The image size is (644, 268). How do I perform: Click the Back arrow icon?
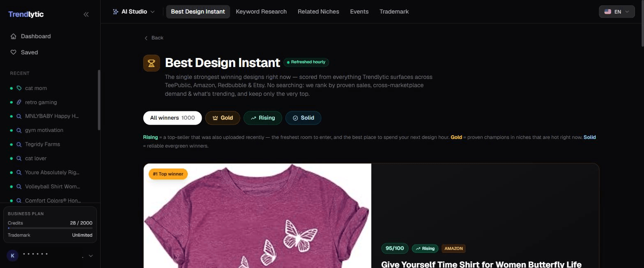[146, 38]
